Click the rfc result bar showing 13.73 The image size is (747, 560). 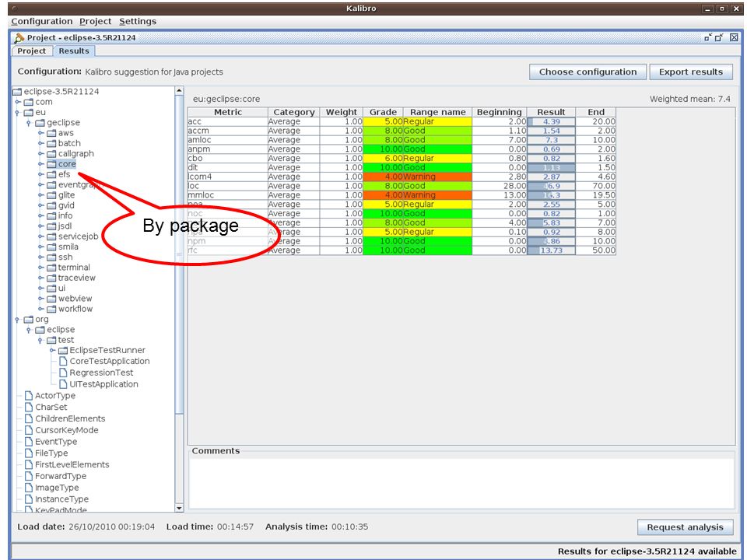(551, 250)
